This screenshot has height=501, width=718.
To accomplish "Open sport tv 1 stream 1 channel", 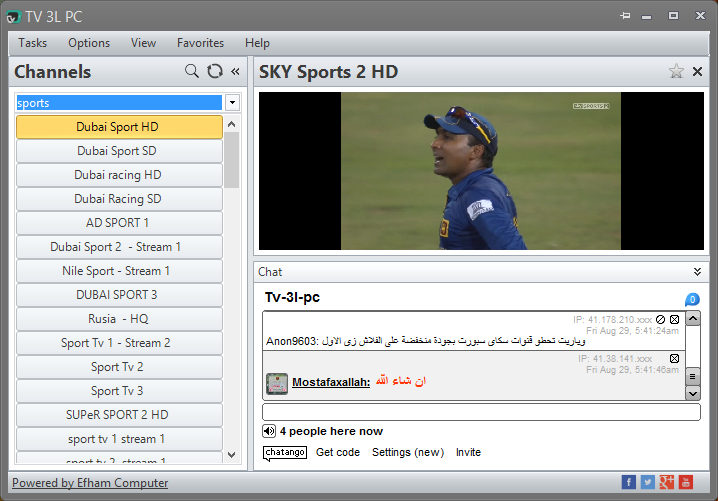I will pyautogui.click(x=119, y=439).
